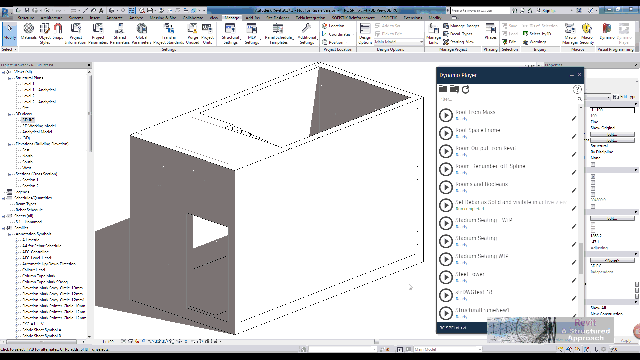This screenshot has width=640, height=360.
Task: Open the Materials tool in the ribbon
Action: (x=29, y=32)
